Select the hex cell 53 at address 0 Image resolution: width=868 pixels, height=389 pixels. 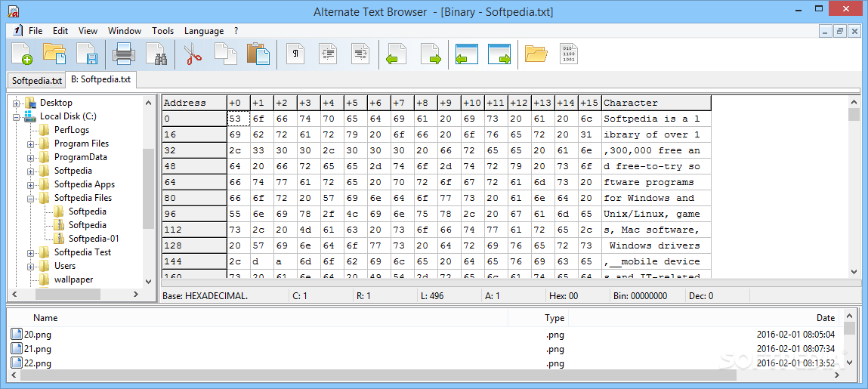[239, 119]
